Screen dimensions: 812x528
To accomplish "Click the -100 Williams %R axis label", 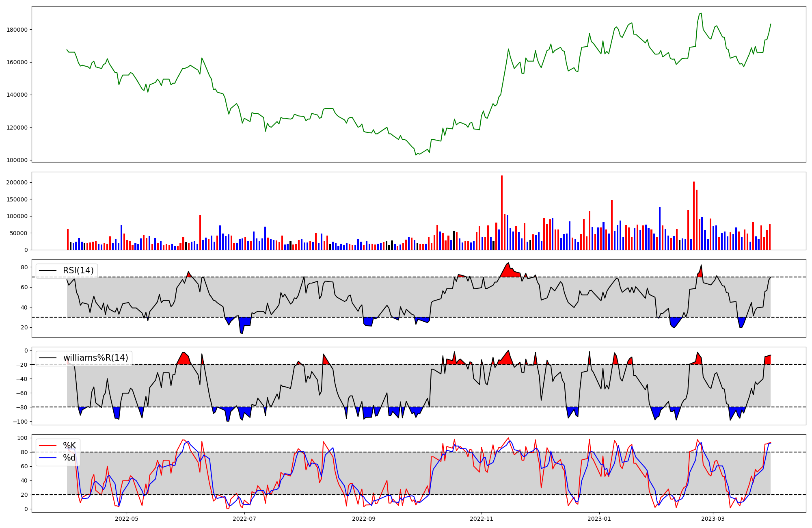I will (x=20, y=422).
